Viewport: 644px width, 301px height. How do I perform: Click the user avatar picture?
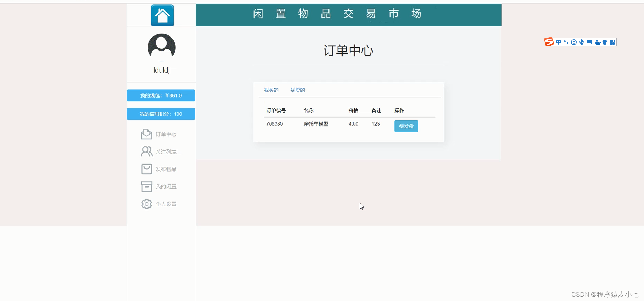162,47
